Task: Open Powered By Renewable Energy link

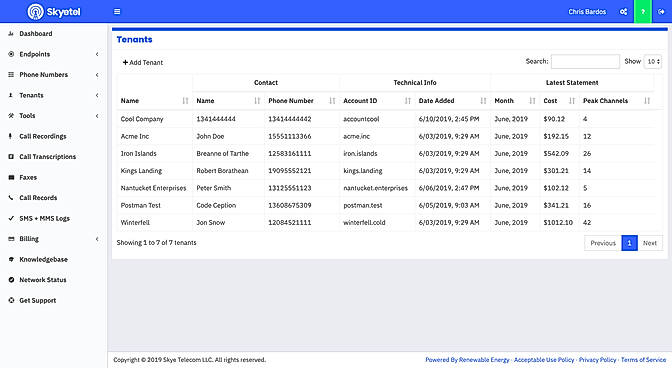Action: [x=467, y=360]
